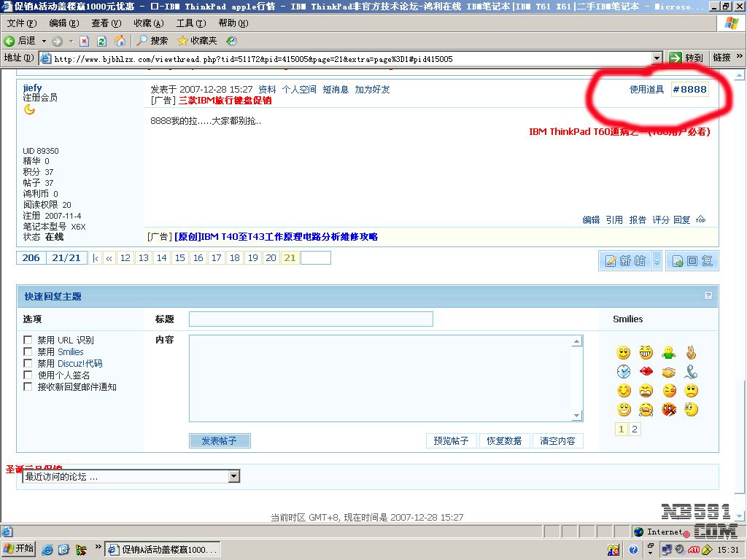
Task: Insert the angry red-faced smiley
Action: pyautogui.click(x=669, y=410)
